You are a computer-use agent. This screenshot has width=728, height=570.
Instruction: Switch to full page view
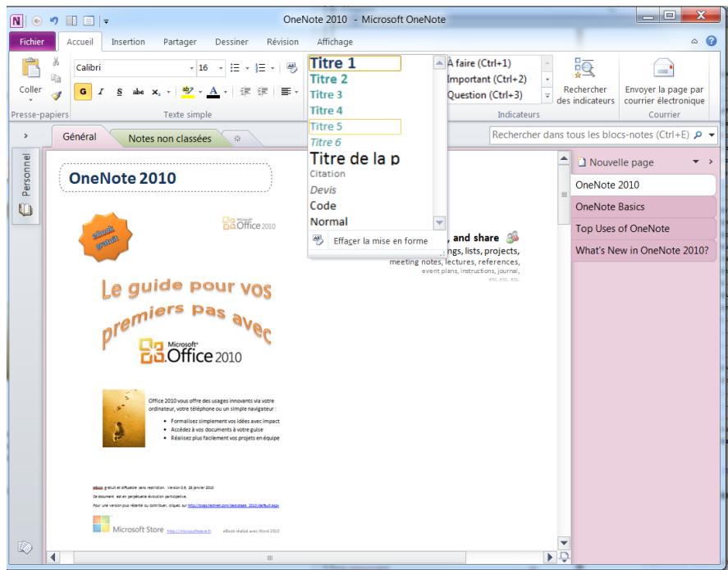click(89, 21)
